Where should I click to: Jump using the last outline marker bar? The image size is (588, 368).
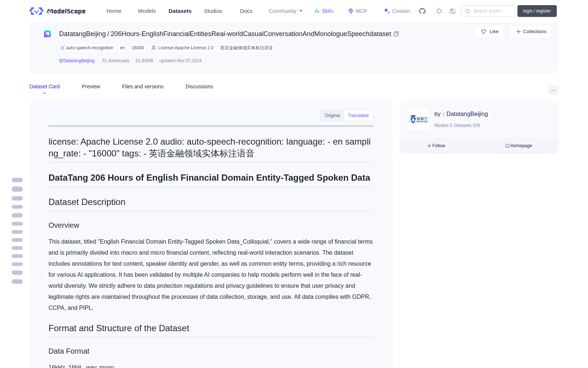(x=17, y=282)
